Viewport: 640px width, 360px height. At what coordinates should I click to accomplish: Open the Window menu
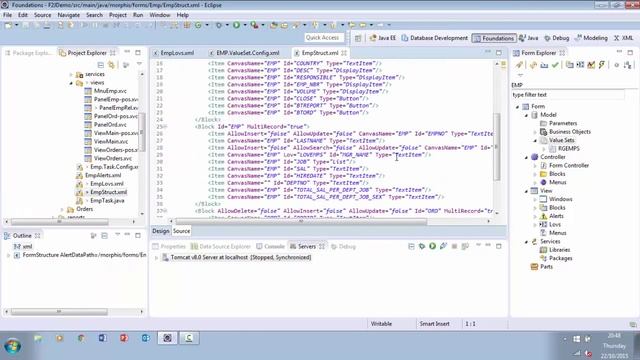click(160, 15)
